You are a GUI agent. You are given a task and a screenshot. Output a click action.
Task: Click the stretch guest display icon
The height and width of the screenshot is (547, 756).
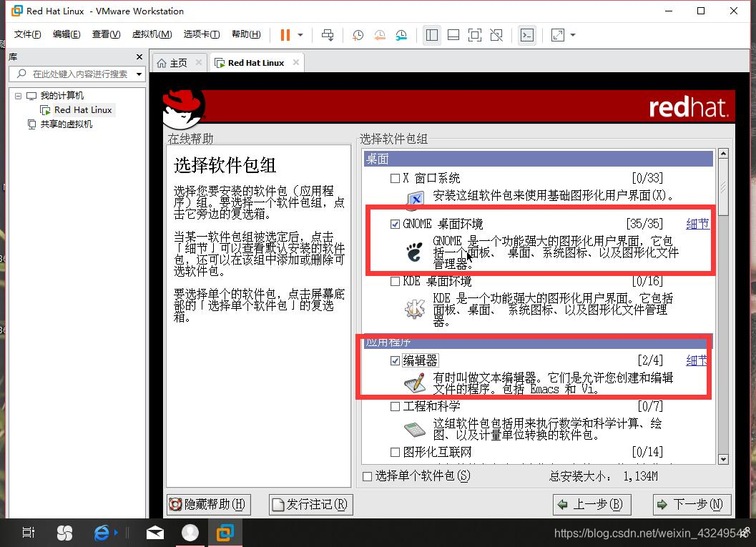tap(558, 35)
